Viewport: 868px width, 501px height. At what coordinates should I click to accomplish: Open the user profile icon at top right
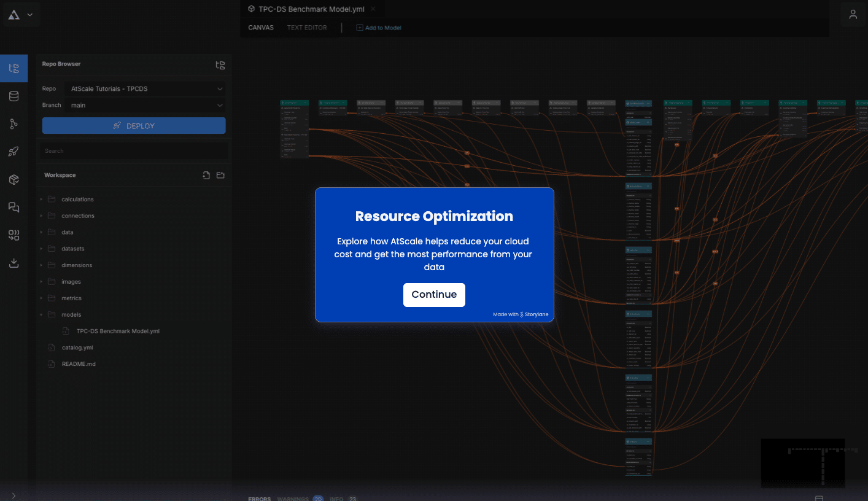(x=853, y=14)
